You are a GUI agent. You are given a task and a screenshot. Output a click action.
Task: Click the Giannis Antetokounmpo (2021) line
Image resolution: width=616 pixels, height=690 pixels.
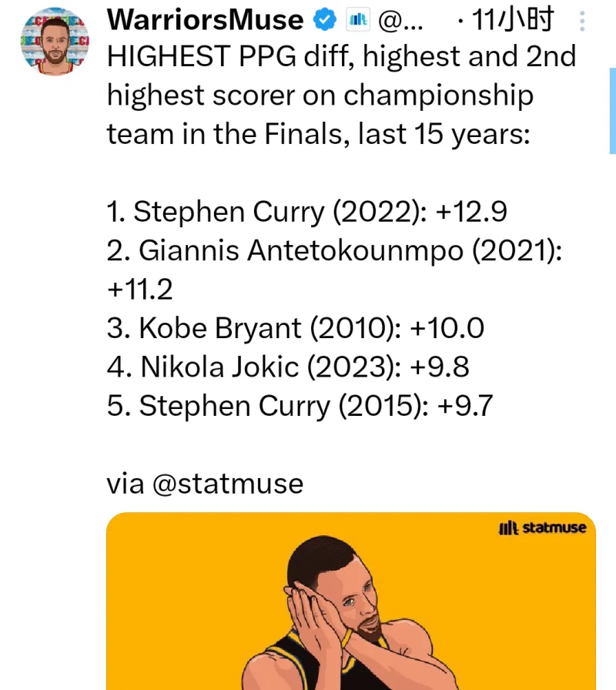(x=334, y=270)
